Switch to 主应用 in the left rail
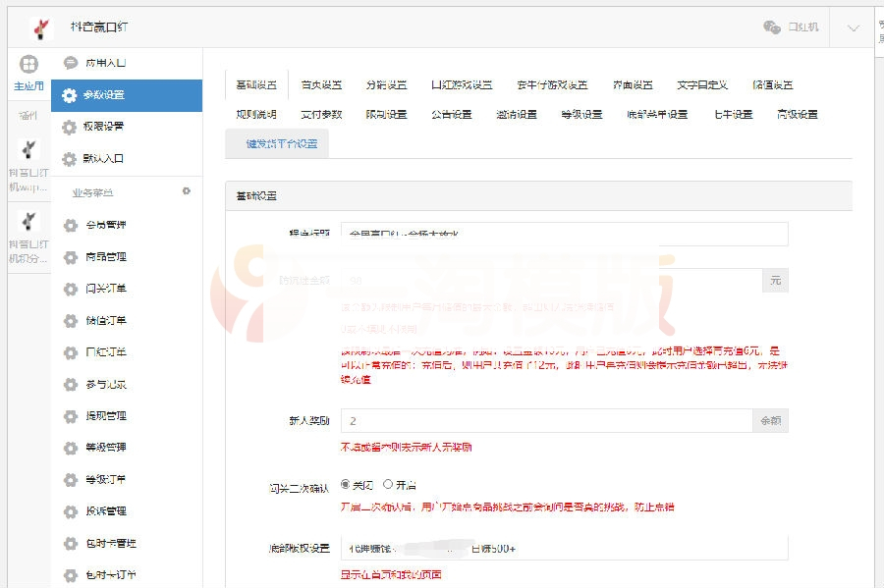This screenshot has width=884, height=588. 28,74
